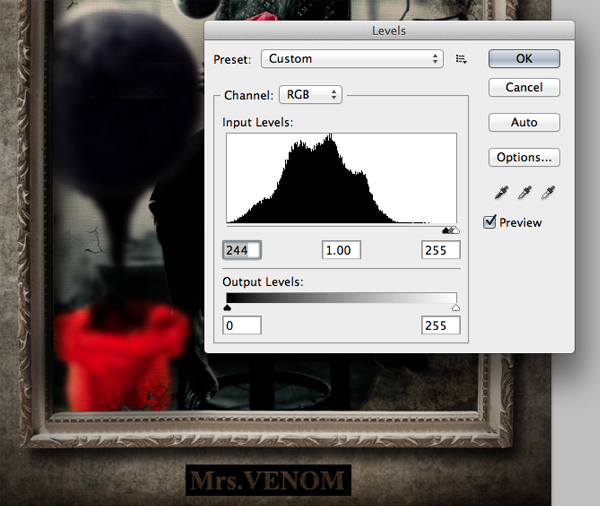
Task: Click the output shadow field showing 0
Action: [x=242, y=325]
